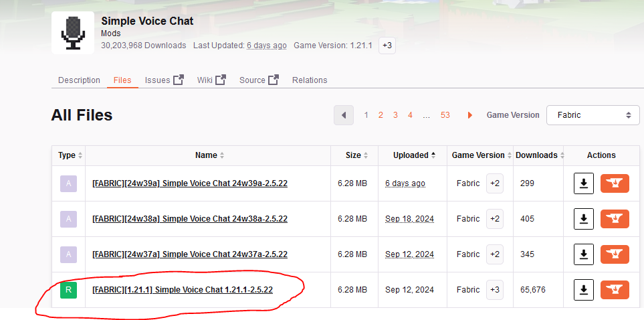
Task: Click the 65,676 downloads value
Action: pyautogui.click(x=533, y=290)
